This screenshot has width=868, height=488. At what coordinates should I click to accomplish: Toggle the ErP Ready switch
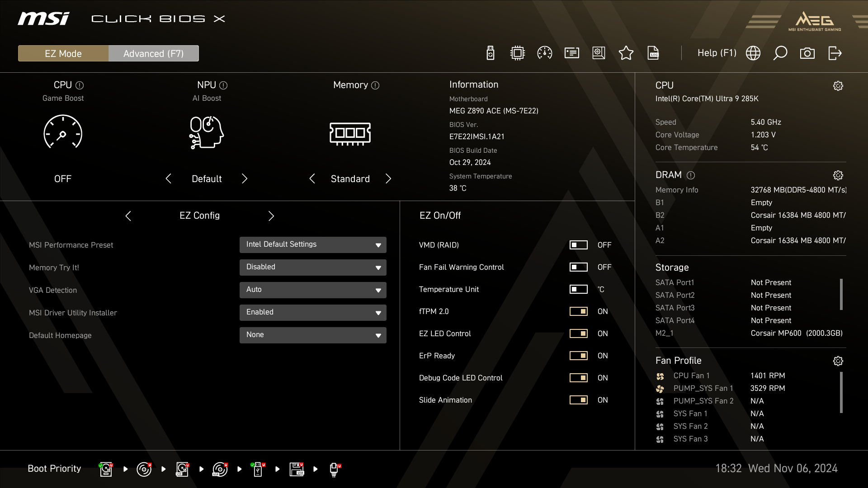[579, 356]
